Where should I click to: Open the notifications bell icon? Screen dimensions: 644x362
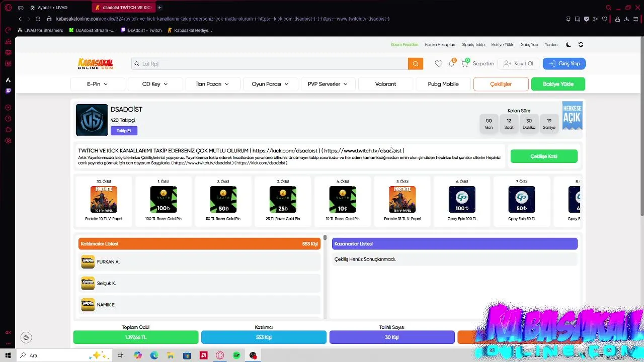point(451,64)
